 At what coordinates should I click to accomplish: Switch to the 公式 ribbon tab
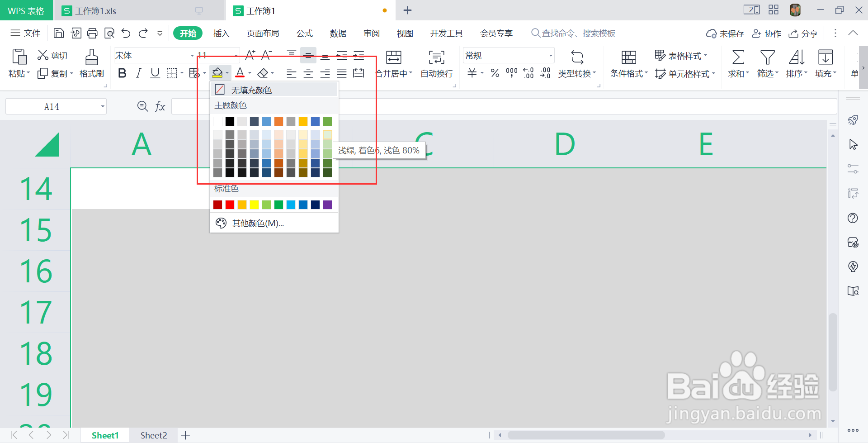[304, 33]
